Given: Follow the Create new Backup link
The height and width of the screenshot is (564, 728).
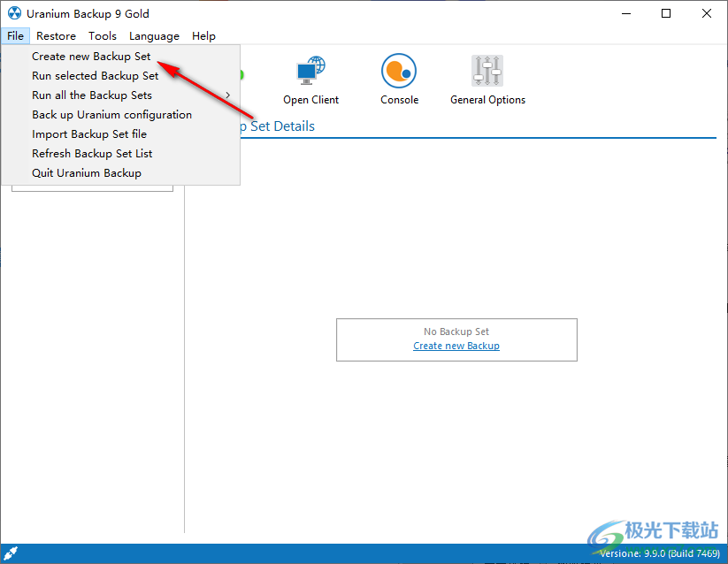Looking at the screenshot, I should [x=456, y=346].
